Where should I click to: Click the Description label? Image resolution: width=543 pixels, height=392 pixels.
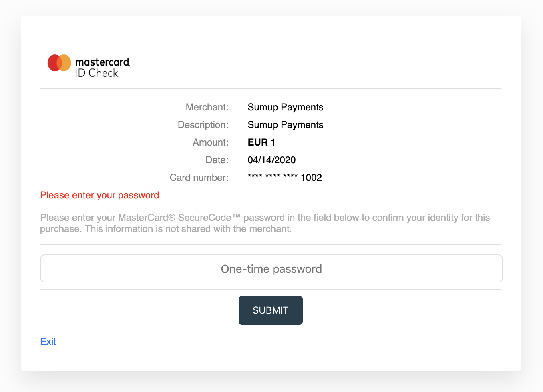point(203,125)
